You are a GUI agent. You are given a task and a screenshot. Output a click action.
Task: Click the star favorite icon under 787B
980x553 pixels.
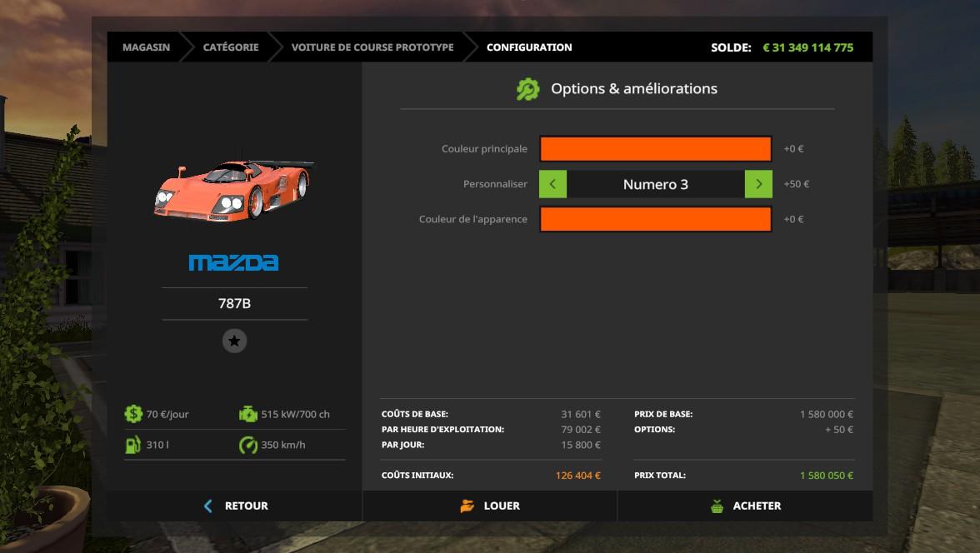(x=234, y=341)
